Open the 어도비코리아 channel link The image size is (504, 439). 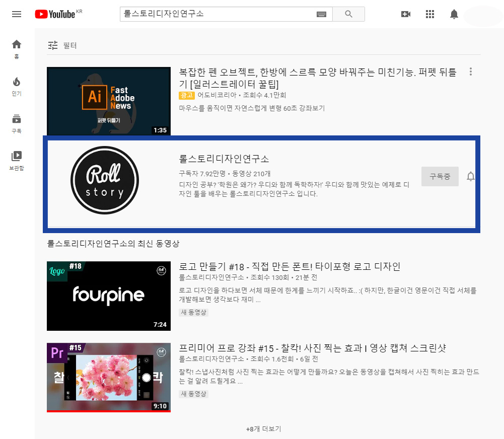(217, 95)
